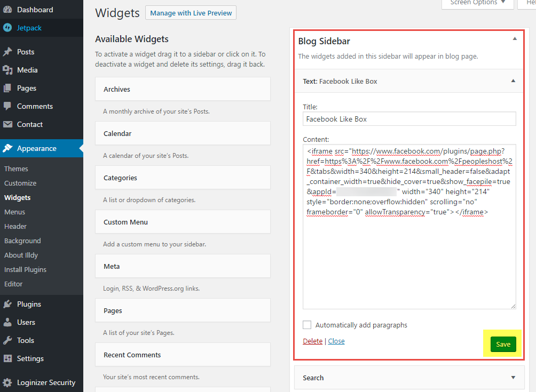Image resolution: width=536 pixels, height=392 pixels.
Task: Select the Archives available widget
Action: tap(183, 89)
